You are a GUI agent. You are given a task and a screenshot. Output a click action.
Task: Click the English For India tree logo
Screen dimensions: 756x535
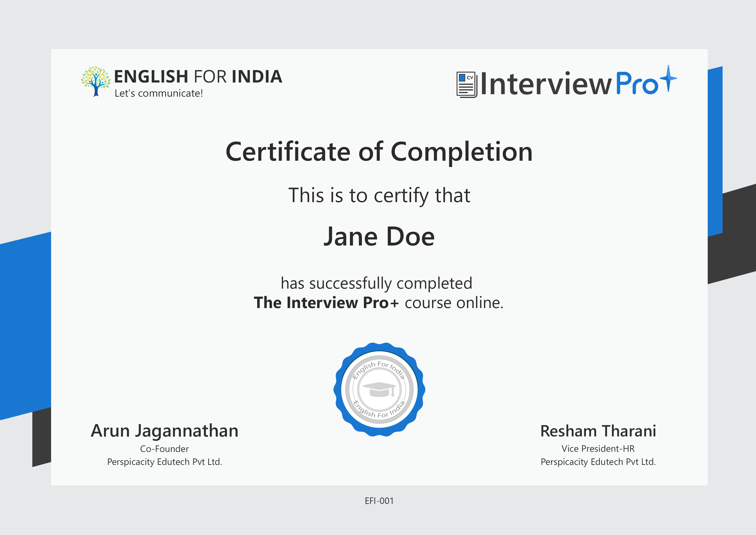pyautogui.click(x=96, y=81)
